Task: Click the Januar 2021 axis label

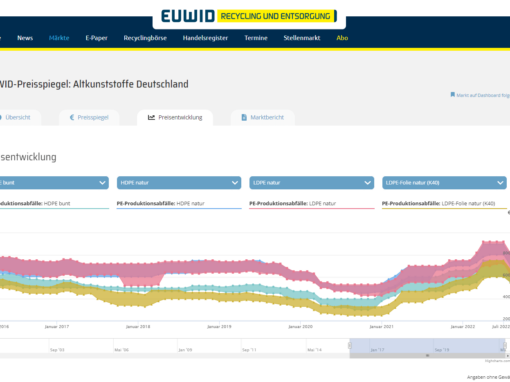Action: (x=381, y=327)
